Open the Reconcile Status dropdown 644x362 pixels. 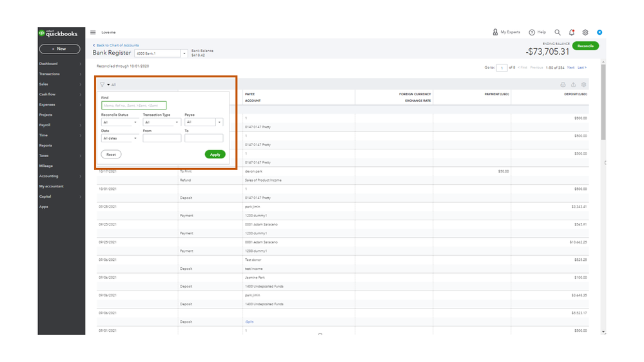[x=119, y=122]
